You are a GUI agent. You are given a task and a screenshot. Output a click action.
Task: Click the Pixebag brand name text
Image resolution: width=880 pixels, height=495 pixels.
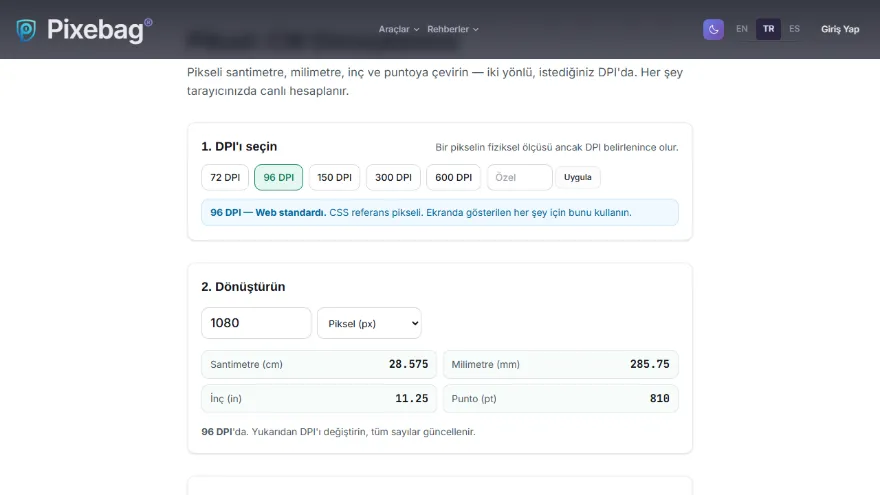click(95, 30)
